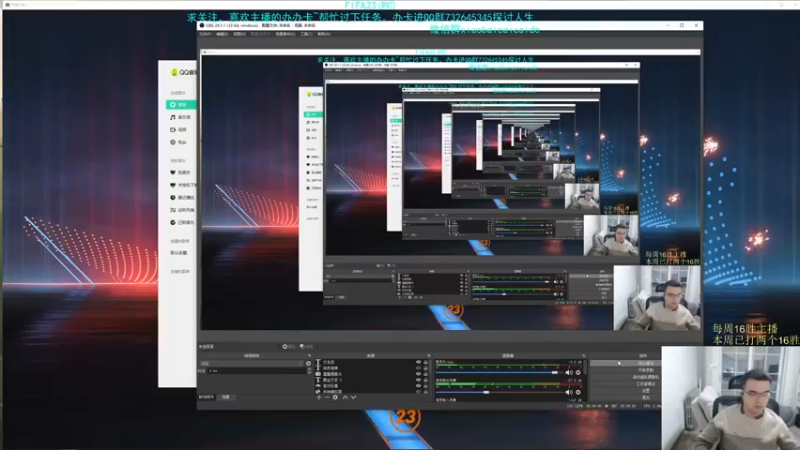Open source properties via the gear below the sources list
Viewport: 800px width, 450px height.
coord(335,397)
